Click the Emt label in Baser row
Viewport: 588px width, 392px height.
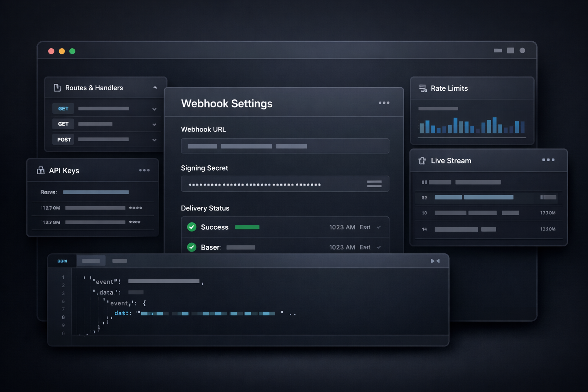[365, 247]
